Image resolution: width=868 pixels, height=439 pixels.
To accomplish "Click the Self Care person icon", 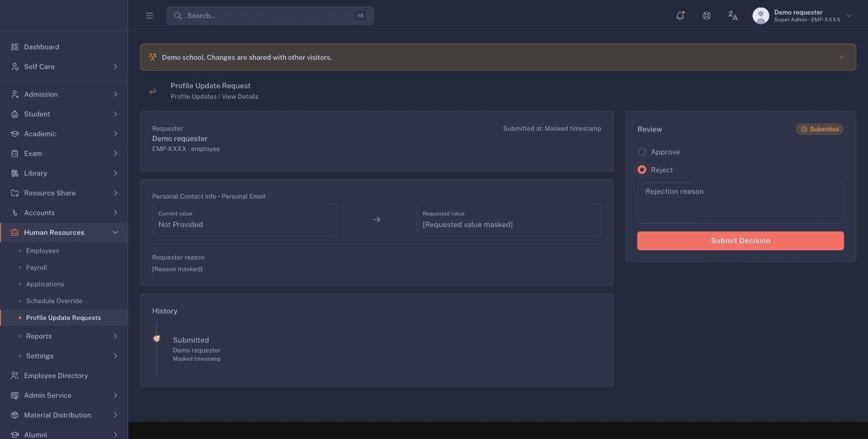I will tap(15, 67).
